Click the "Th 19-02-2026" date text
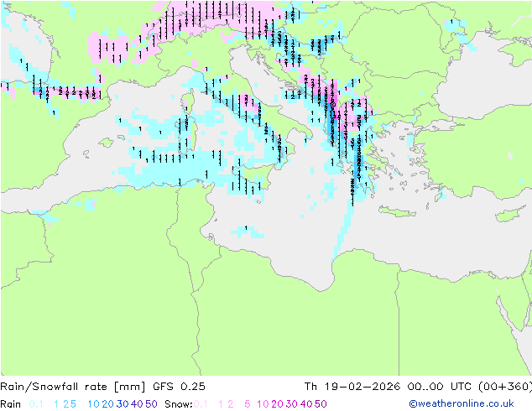 (352, 387)
